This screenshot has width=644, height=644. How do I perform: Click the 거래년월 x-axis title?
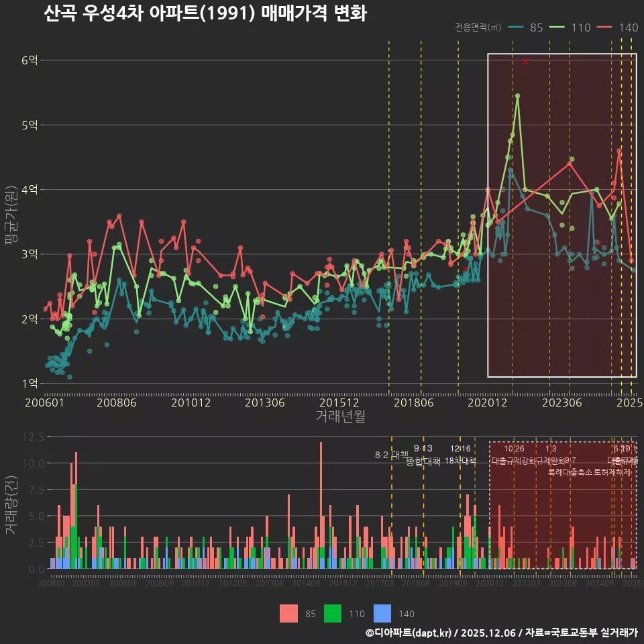point(340,416)
